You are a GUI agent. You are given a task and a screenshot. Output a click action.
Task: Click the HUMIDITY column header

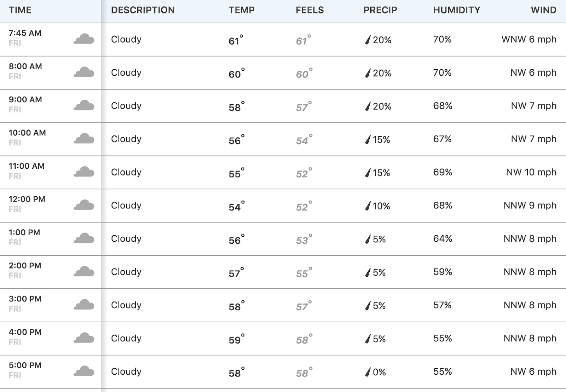point(457,10)
